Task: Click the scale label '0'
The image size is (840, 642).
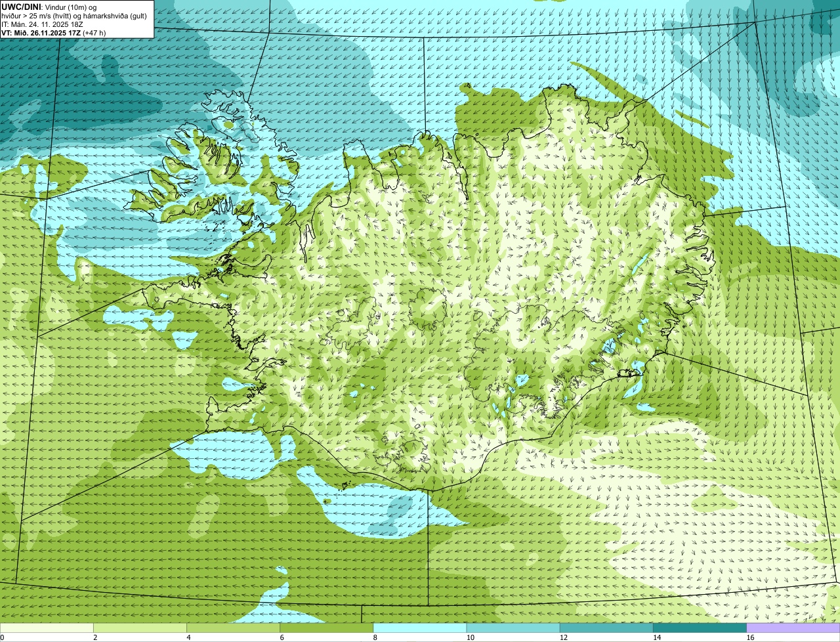Action: (2, 637)
